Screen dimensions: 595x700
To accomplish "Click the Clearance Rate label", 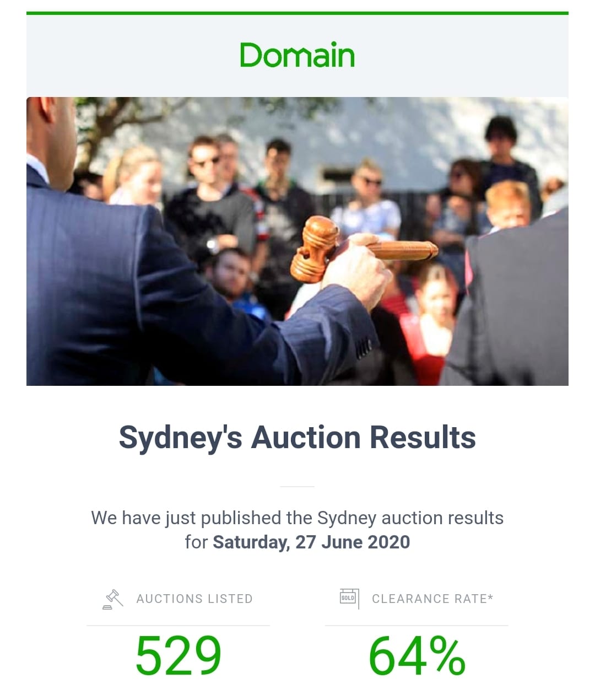I will (430, 599).
